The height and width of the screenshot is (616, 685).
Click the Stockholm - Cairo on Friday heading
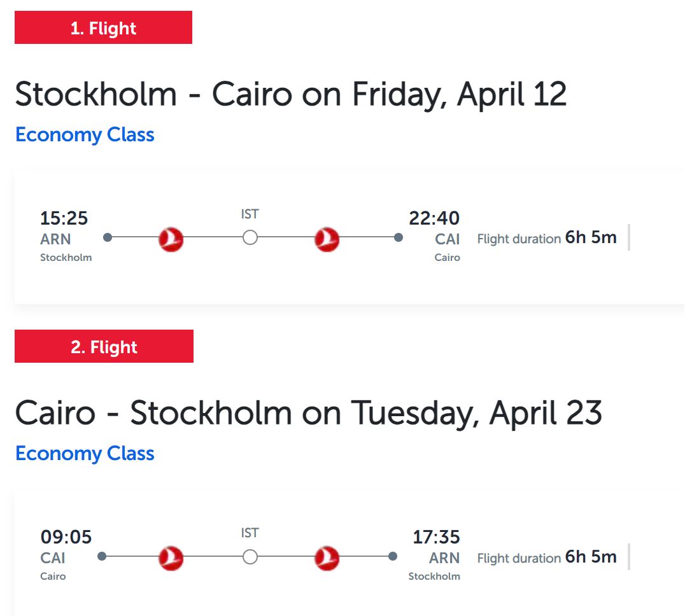[x=291, y=94]
